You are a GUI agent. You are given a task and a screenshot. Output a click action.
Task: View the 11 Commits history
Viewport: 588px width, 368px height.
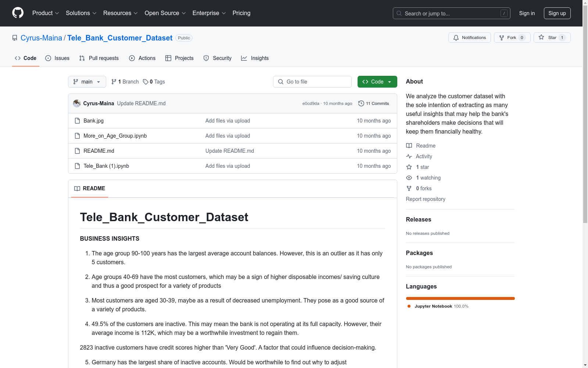click(x=374, y=103)
